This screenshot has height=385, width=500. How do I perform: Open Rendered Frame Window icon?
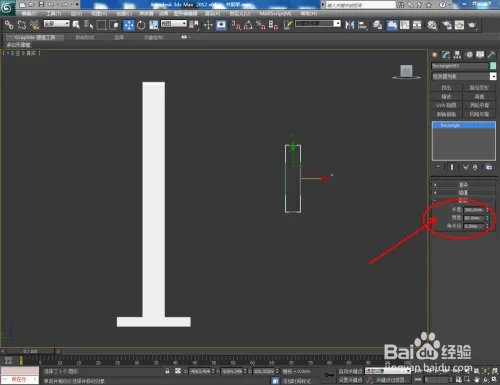click(459, 25)
